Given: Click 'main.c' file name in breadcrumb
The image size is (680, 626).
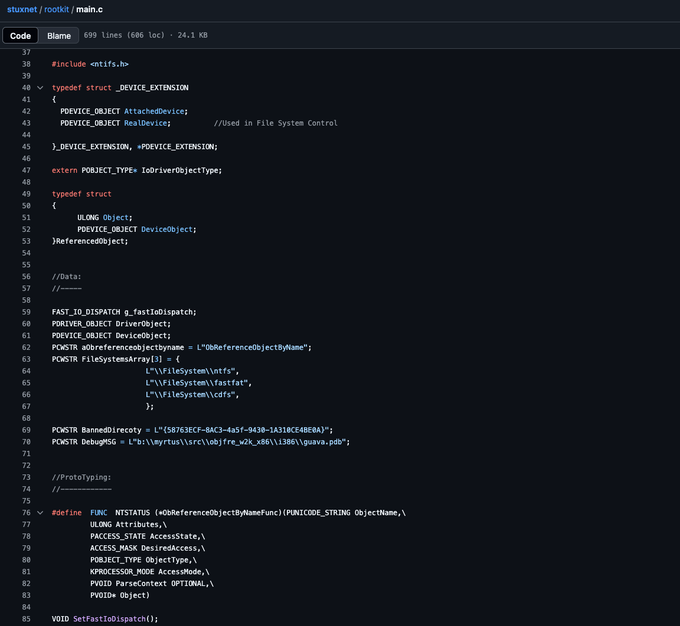Looking at the screenshot, I should [89, 9].
